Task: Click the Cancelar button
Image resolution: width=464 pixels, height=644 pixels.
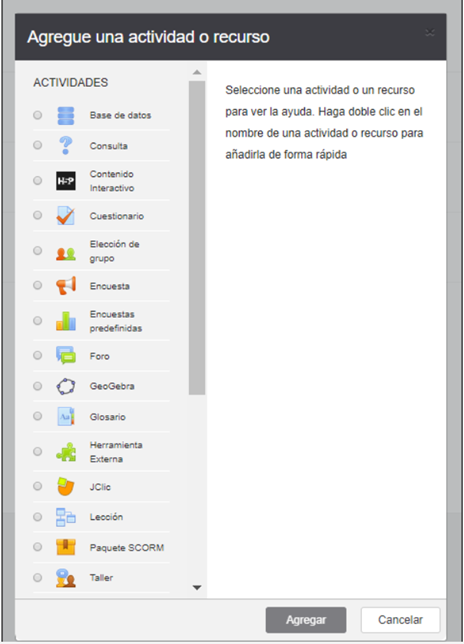Action: 400,620
